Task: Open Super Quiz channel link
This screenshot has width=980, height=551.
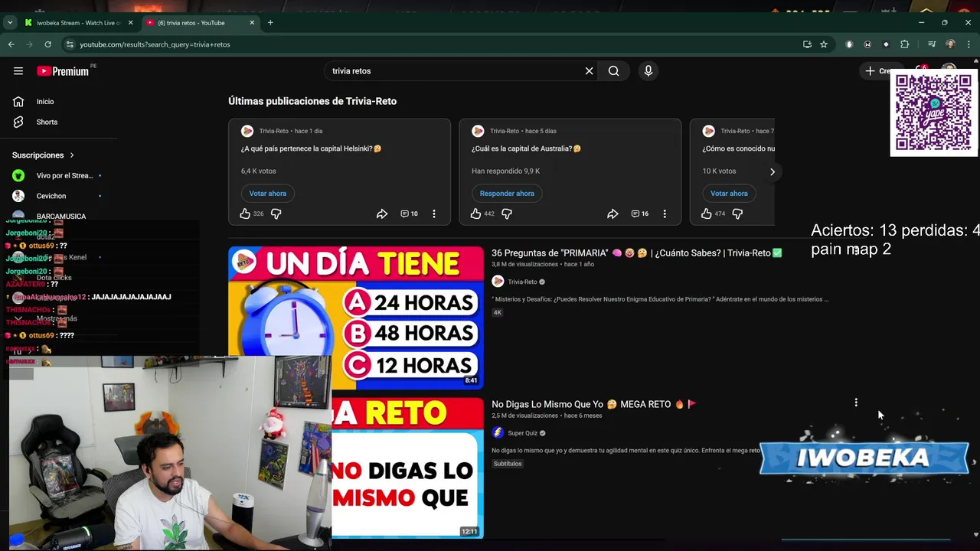Action: coord(523,433)
